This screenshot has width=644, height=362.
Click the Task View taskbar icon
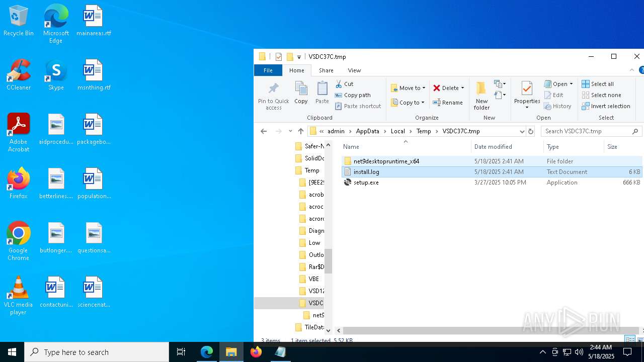[181, 352]
